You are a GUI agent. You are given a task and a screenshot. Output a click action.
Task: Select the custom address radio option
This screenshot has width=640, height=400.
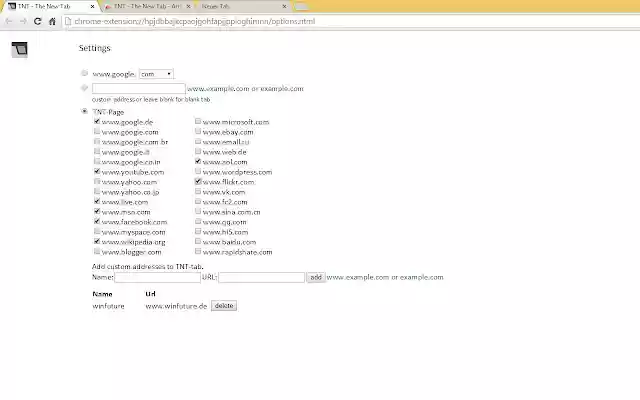[84, 88]
